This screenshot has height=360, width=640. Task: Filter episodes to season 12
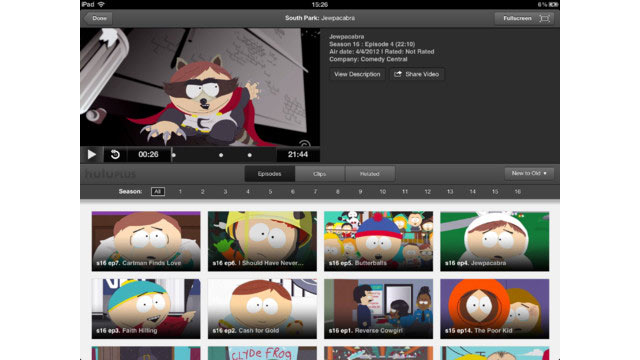[x=427, y=191]
